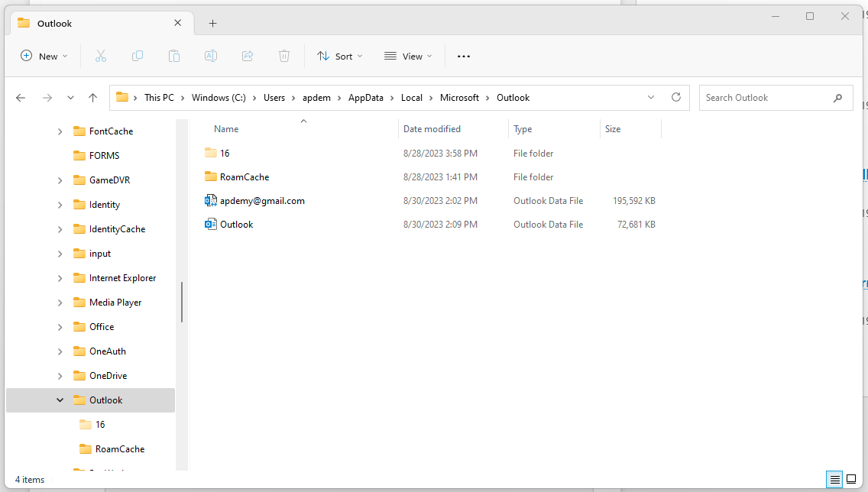Expand the IdentityCache tree folder
Image resolution: width=868 pixels, height=492 pixels.
60,229
